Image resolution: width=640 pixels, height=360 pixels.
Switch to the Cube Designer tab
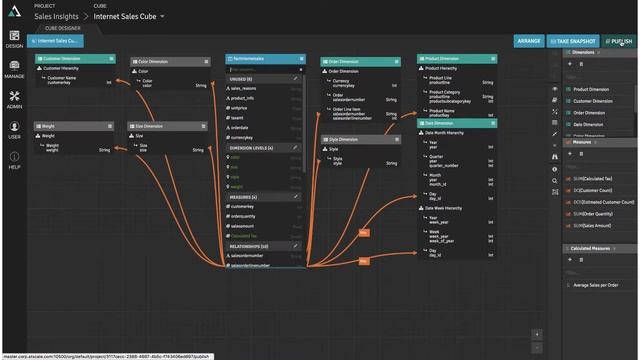[62, 28]
